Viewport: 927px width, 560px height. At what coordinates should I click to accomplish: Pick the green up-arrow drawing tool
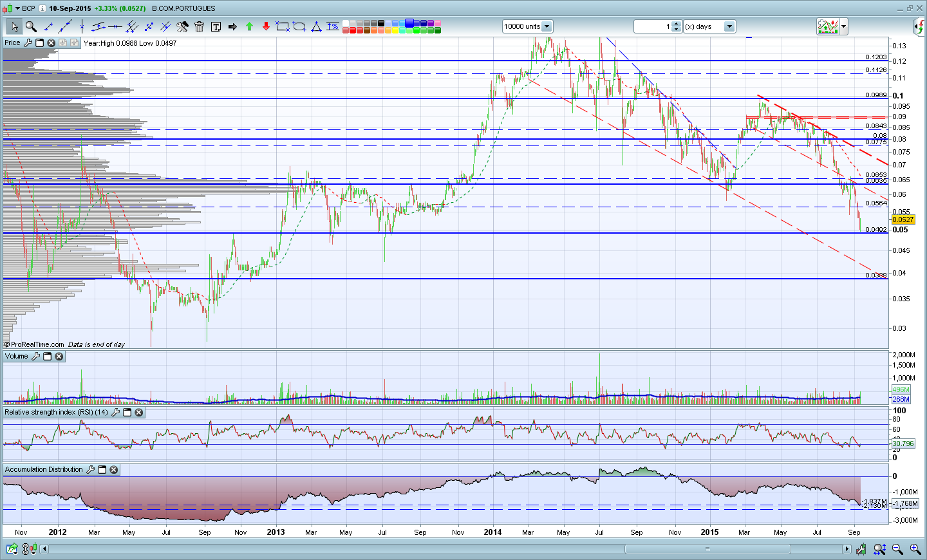coord(249,26)
